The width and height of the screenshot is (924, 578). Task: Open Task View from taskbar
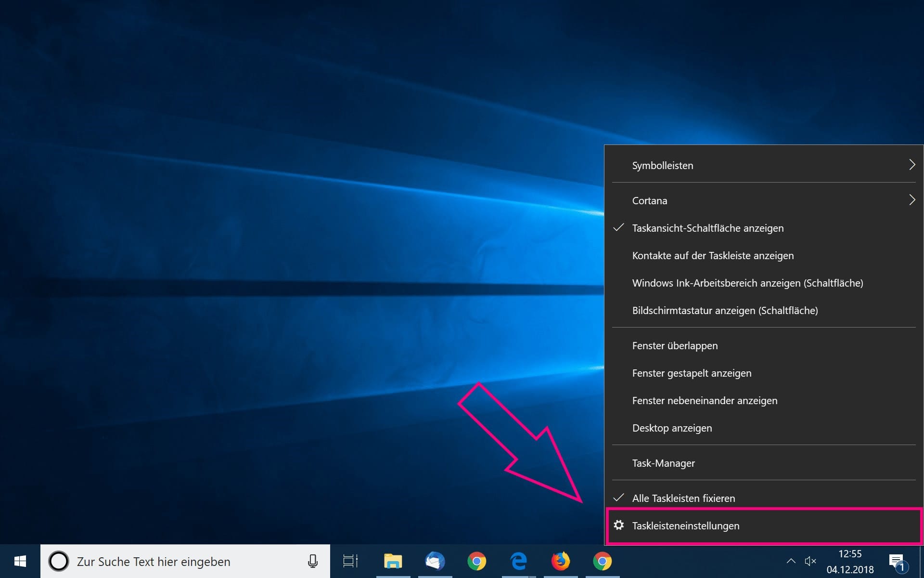tap(350, 561)
